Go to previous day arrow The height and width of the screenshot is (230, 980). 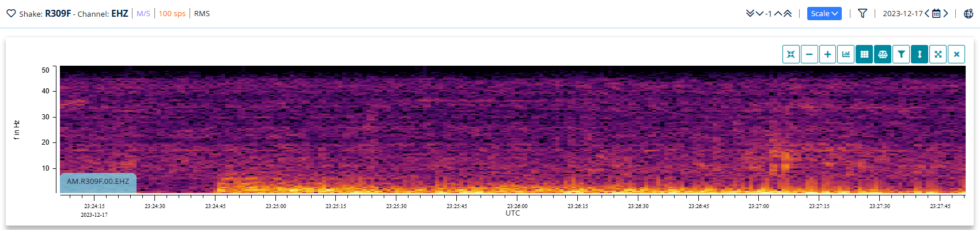927,13
